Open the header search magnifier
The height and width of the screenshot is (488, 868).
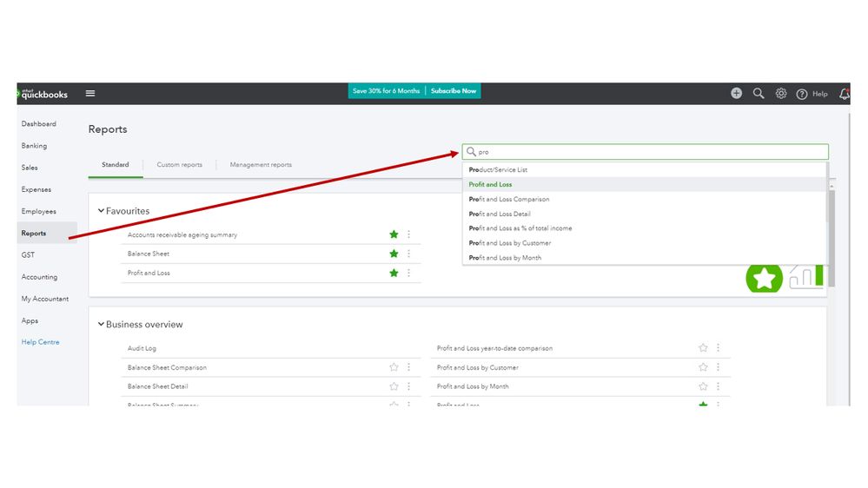(x=759, y=94)
